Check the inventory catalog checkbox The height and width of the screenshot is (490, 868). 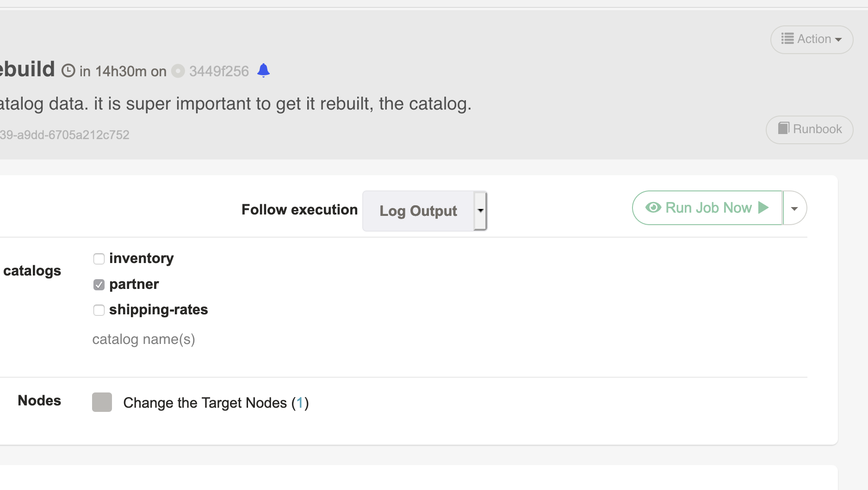click(x=99, y=259)
